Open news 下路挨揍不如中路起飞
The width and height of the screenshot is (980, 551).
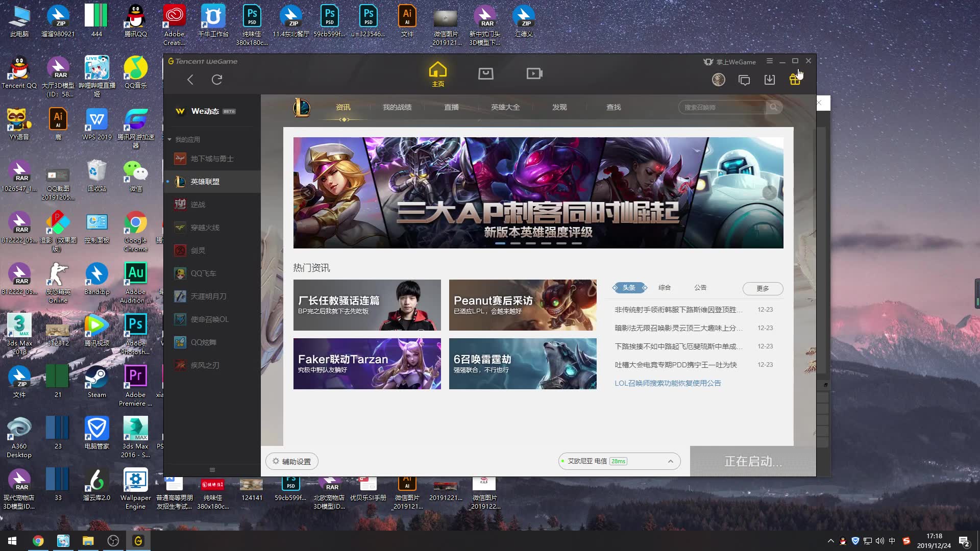pyautogui.click(x=678, y=346)
